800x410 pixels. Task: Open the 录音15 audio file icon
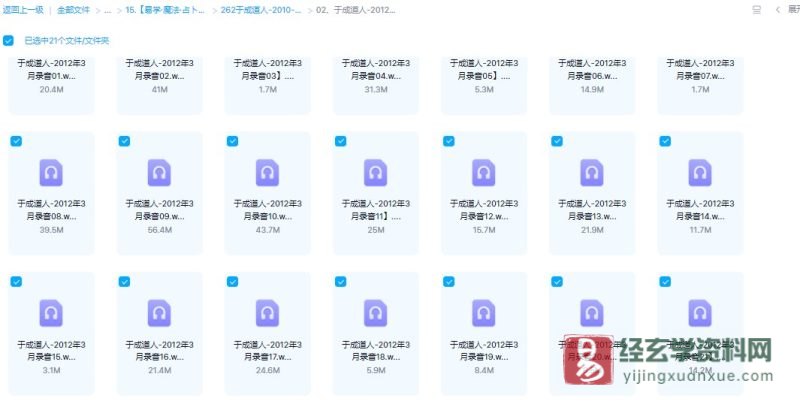[50, 312]
